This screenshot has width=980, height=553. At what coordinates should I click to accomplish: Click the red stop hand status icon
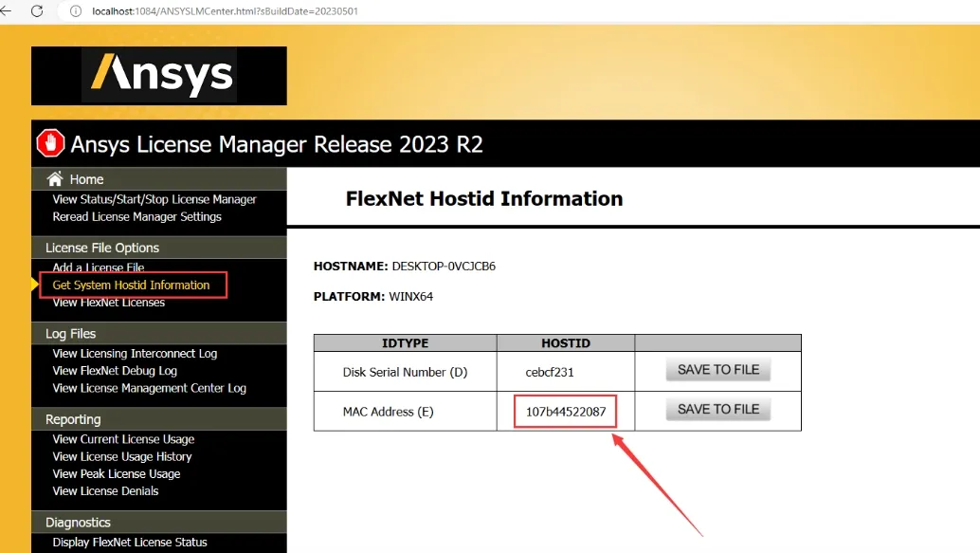(x=50, y=143)
